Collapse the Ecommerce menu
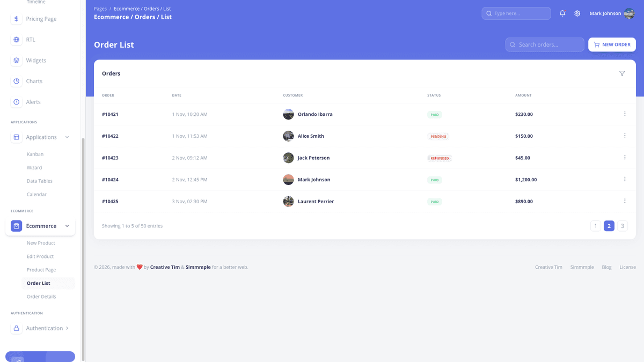 point(67,226)
